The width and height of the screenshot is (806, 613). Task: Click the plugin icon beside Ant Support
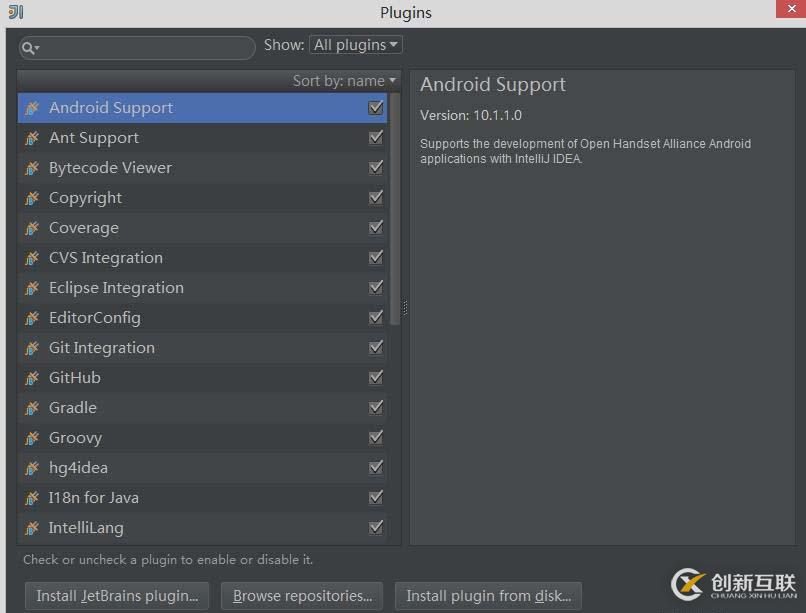(x=32, y=138)
